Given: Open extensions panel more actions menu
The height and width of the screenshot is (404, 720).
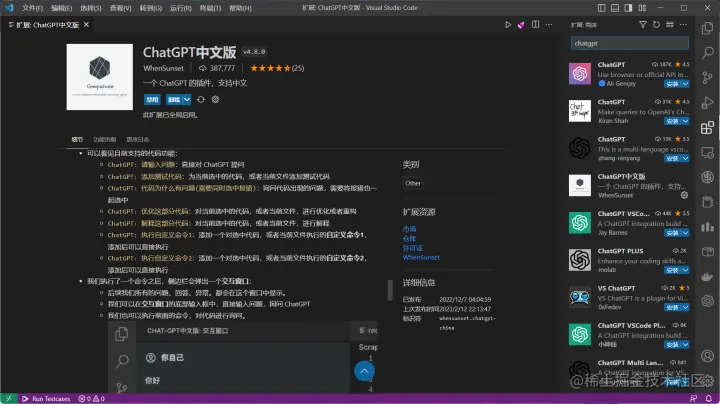Looking at the screenshot, I should [x=684, y=24].
